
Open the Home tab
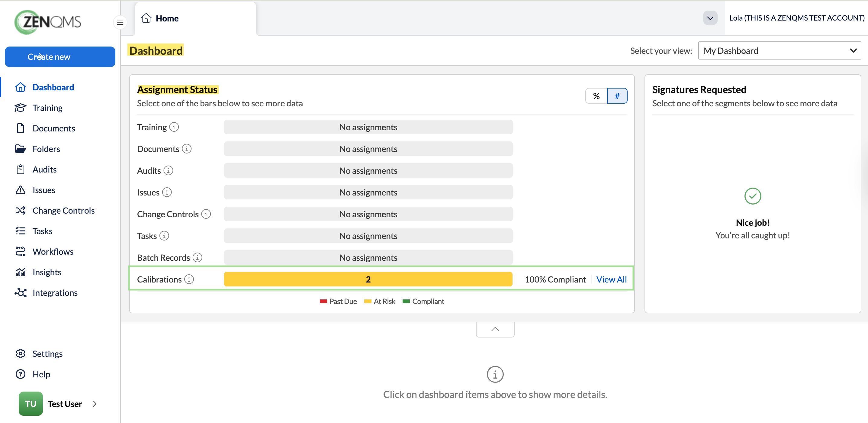tap(195, 18)
